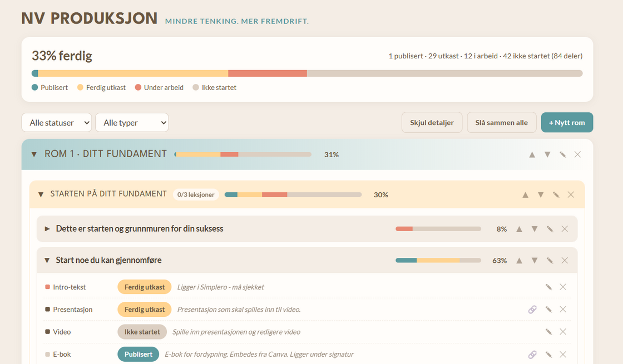Click the overall 33% ferdig progress bar
The width and height of the screenshot is (623, 364).
(307, 73)
